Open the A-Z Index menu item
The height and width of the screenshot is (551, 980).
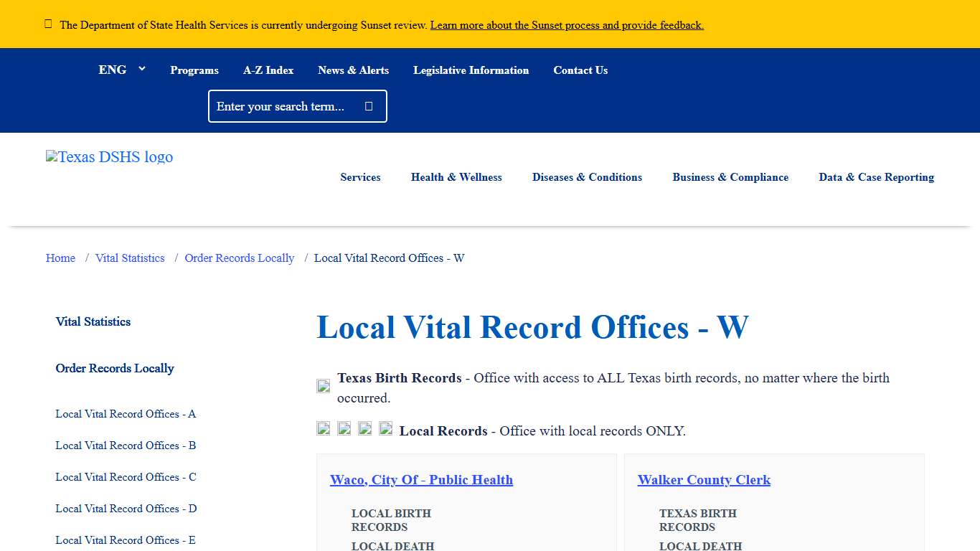pos(268,70)
